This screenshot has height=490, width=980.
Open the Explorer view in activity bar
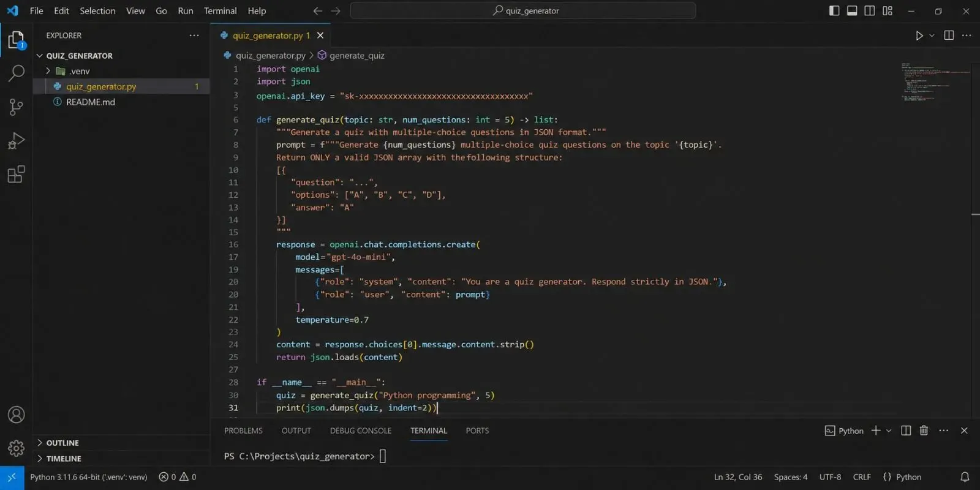tap(16, 40)
